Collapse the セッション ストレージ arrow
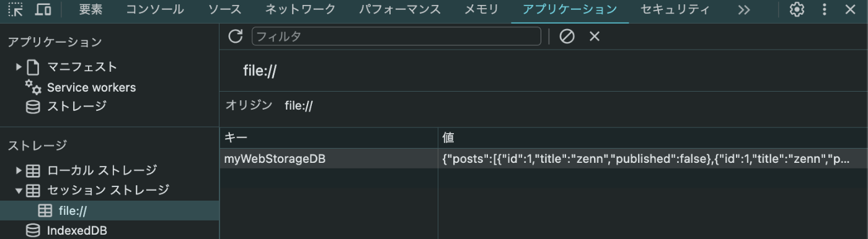This screenshot has height=239, width=868. coord(19,191)
